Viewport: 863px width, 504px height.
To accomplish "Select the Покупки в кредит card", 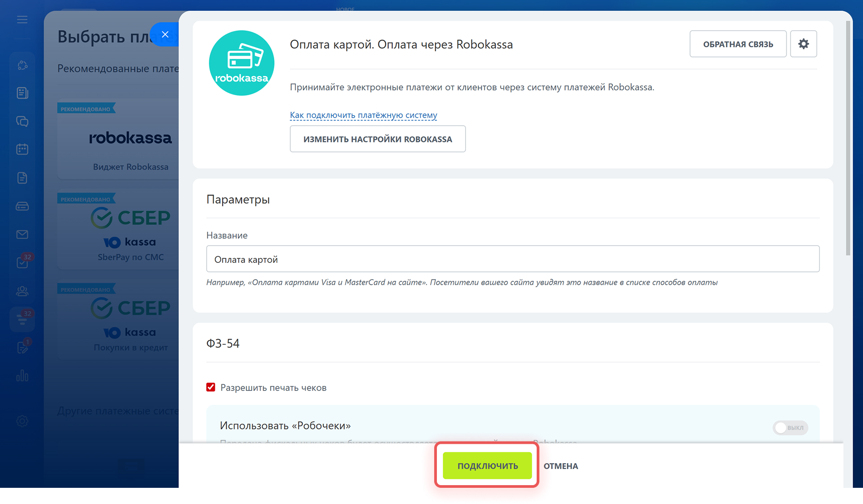I will (x=118, y=320).
